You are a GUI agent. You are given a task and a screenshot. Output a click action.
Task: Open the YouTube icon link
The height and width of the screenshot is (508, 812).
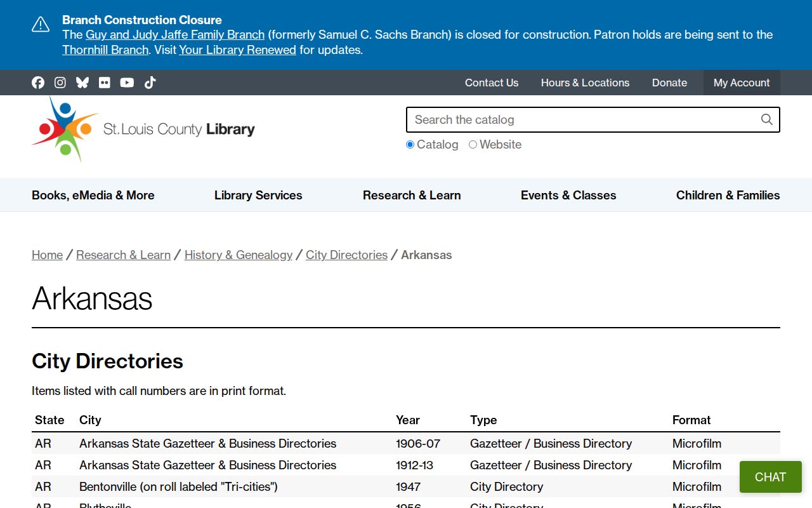[x=127, y=83]
